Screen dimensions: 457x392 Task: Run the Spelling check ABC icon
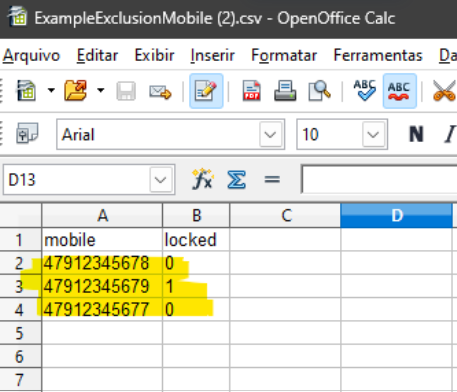click(x=364, y=90)
